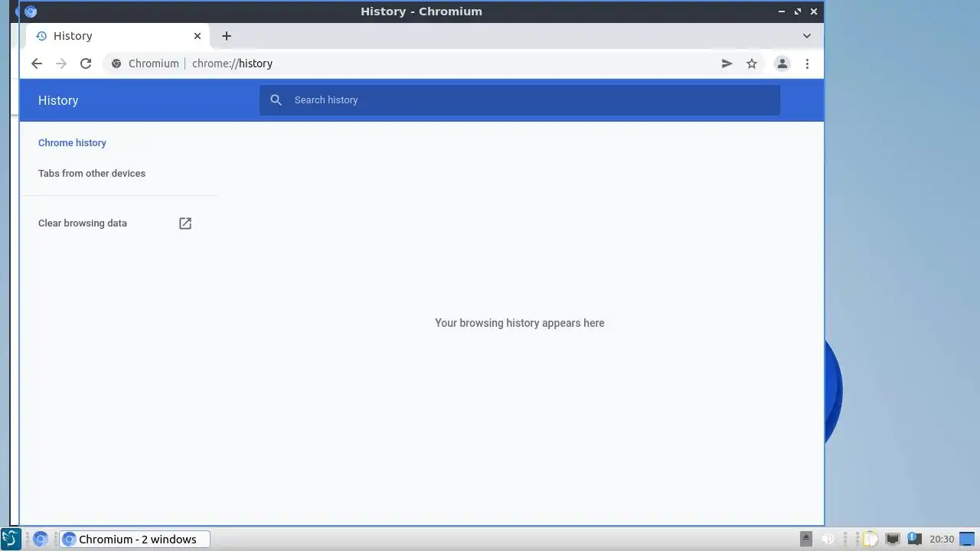Maximize the Chromium window
This screenshot has height=551, width=980.
797,11
